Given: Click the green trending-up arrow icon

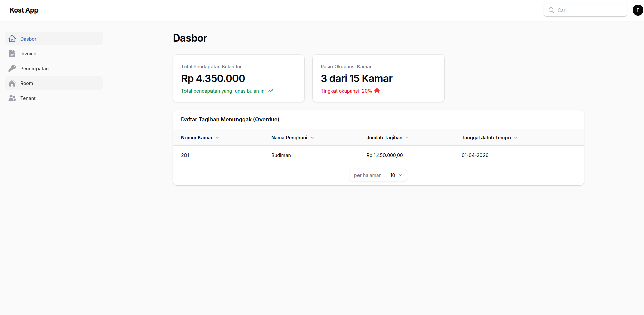Looking at the screenshot, I should (x=270, y=91).
